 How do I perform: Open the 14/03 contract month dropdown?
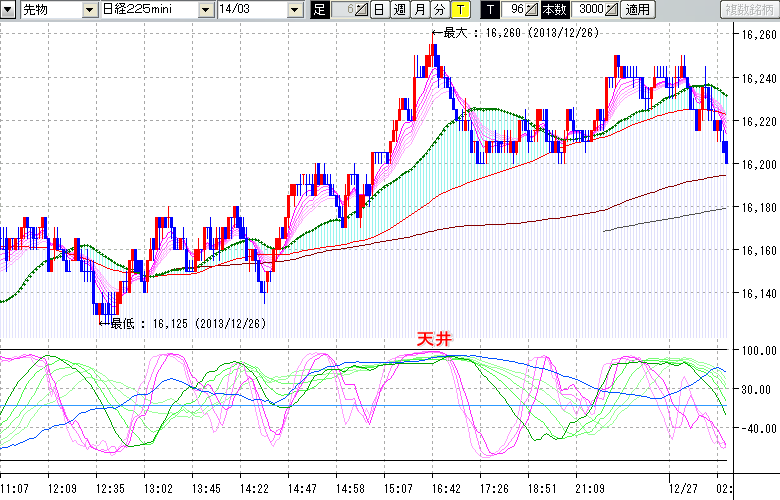click(x=295, y=10)
